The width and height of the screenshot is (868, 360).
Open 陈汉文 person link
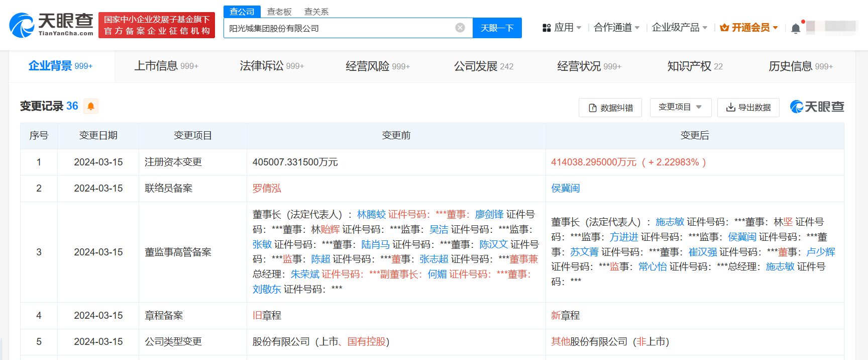click(494, 244)
